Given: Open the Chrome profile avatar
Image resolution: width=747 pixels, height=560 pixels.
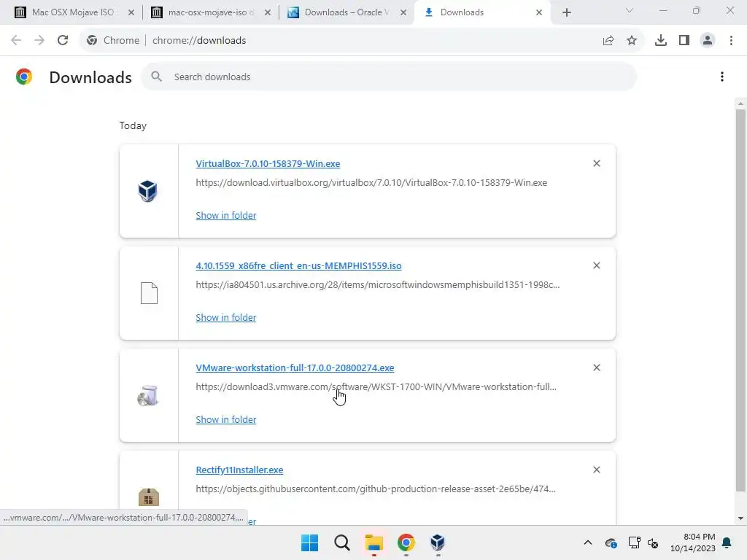Looking at the screenshot, I should (x=708, y=41).
